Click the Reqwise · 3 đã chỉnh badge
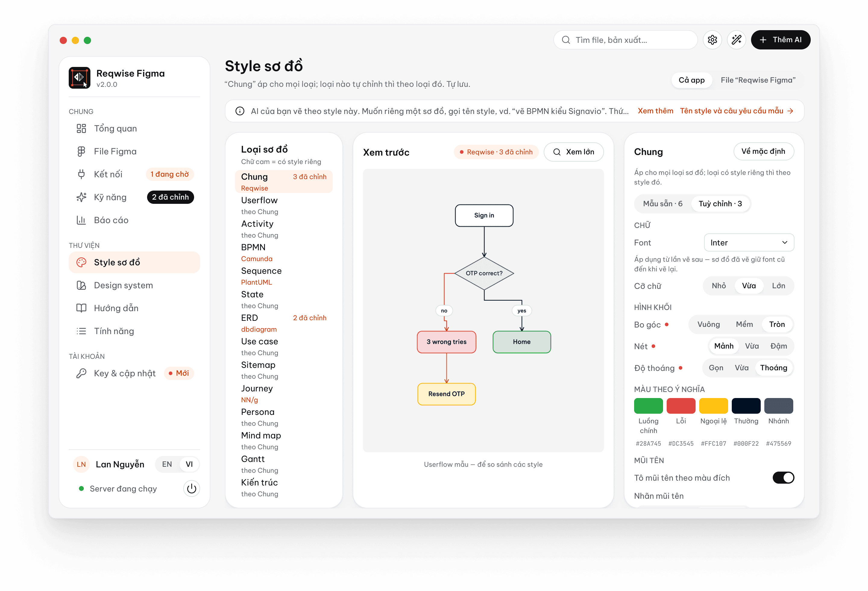This screenshot has height=591, width=868. coord(496,152)
